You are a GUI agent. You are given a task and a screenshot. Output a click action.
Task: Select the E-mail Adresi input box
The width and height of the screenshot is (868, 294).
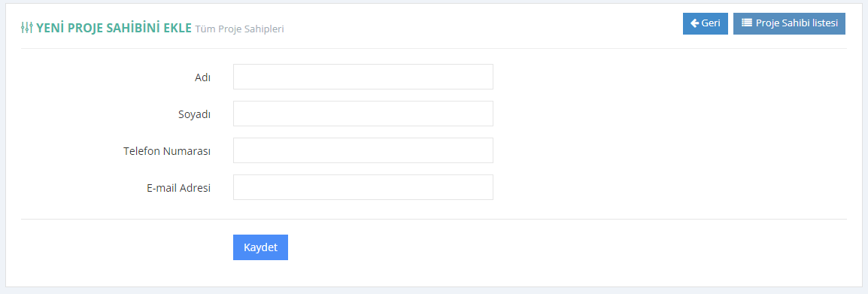363,187
